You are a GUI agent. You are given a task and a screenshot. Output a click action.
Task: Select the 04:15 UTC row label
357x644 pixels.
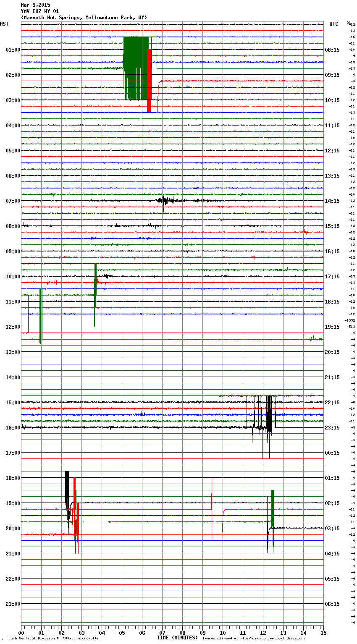332,554
